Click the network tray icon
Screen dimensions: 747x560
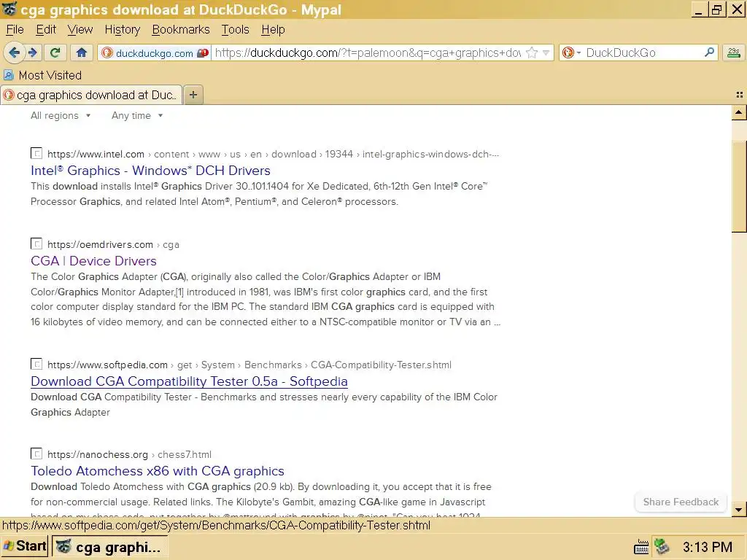click(x=662, y=547)
